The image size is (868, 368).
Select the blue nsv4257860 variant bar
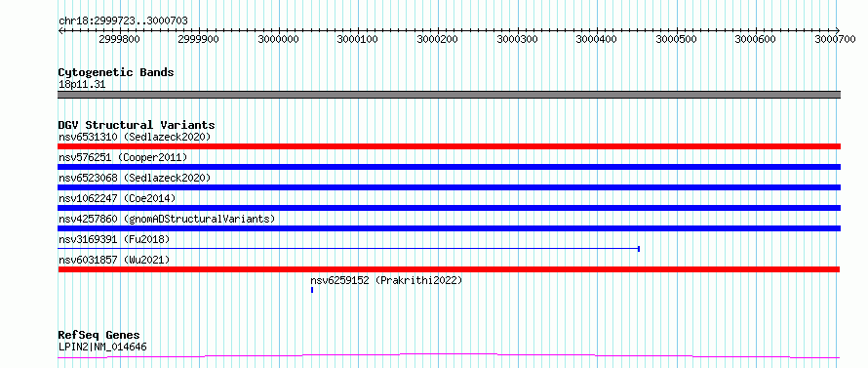449,228
